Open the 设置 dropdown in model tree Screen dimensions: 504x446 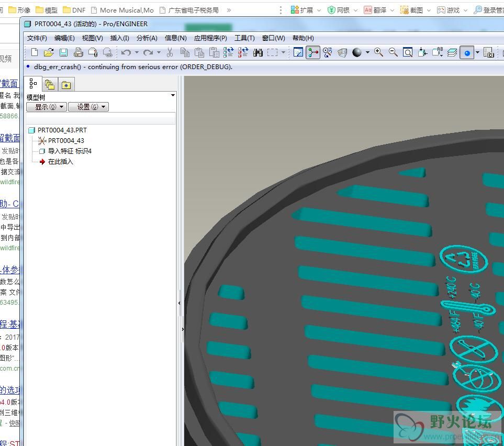(x=88, y=107)
